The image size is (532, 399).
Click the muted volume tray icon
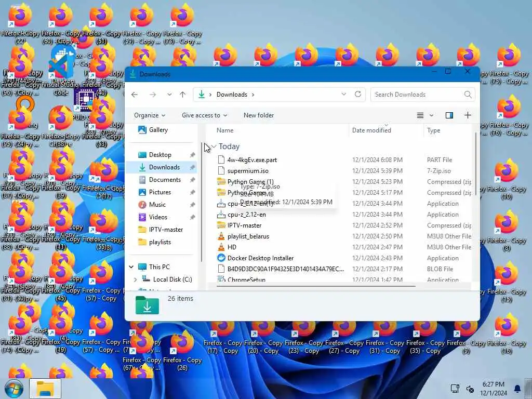[x=470, y=389]
